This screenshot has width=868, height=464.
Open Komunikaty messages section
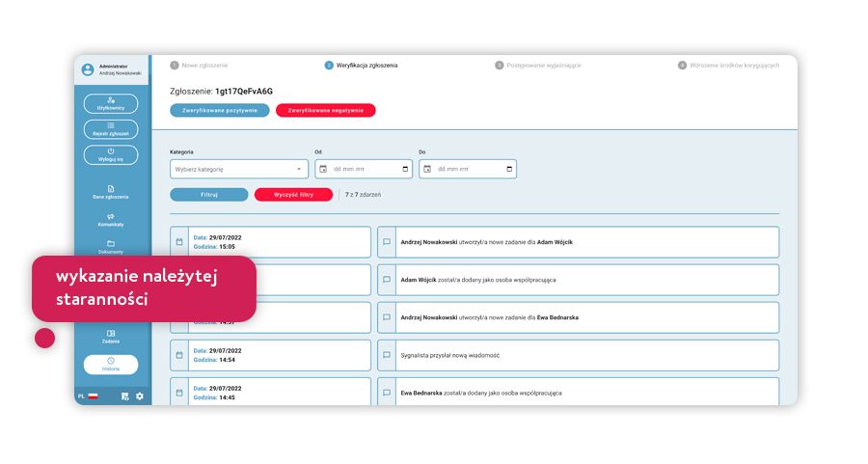(x=111, y=219)
